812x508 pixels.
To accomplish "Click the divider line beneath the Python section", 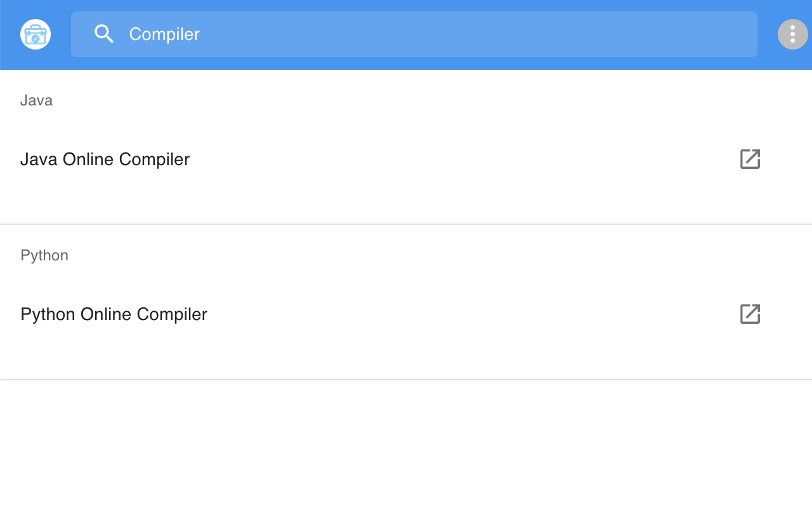I will pyautogui.click(x=406, y=380).
